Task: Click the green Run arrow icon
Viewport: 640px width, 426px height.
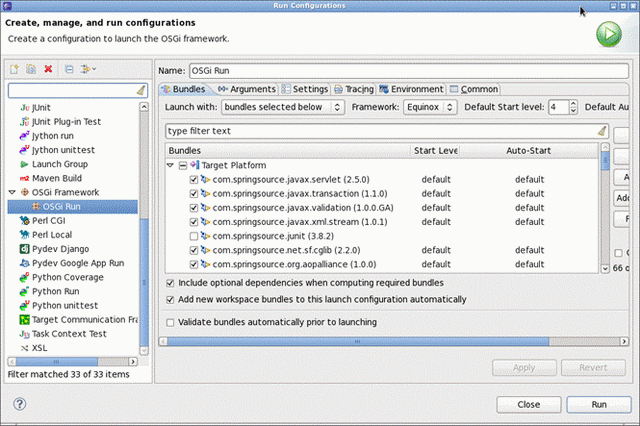Action: point(609,34)
